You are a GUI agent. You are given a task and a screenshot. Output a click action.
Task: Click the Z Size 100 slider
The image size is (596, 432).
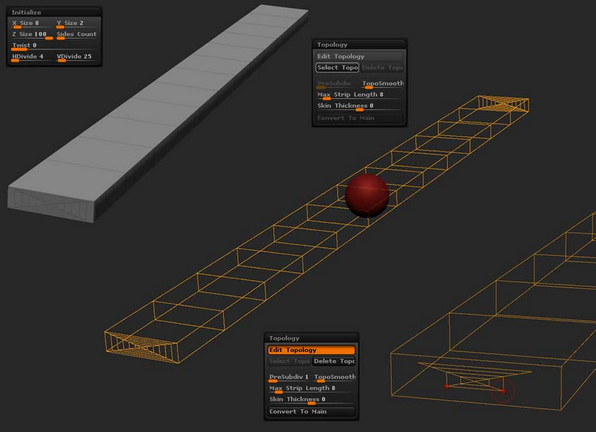[32, 35]
